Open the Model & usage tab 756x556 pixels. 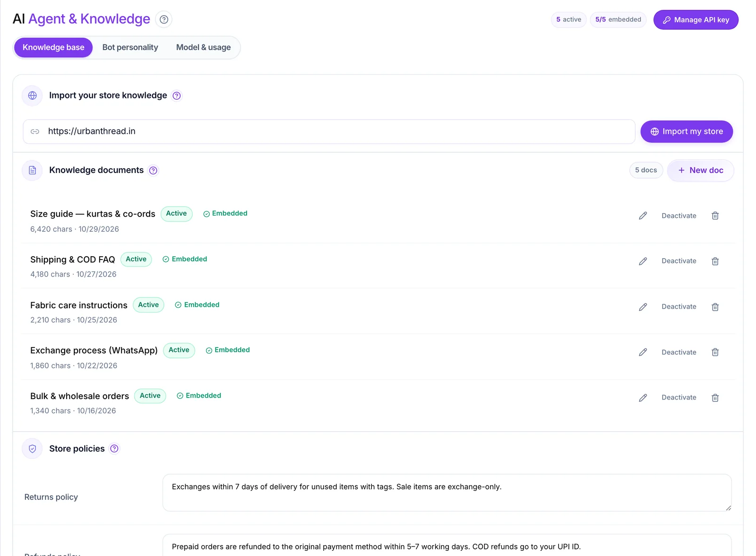coord(204,48)
